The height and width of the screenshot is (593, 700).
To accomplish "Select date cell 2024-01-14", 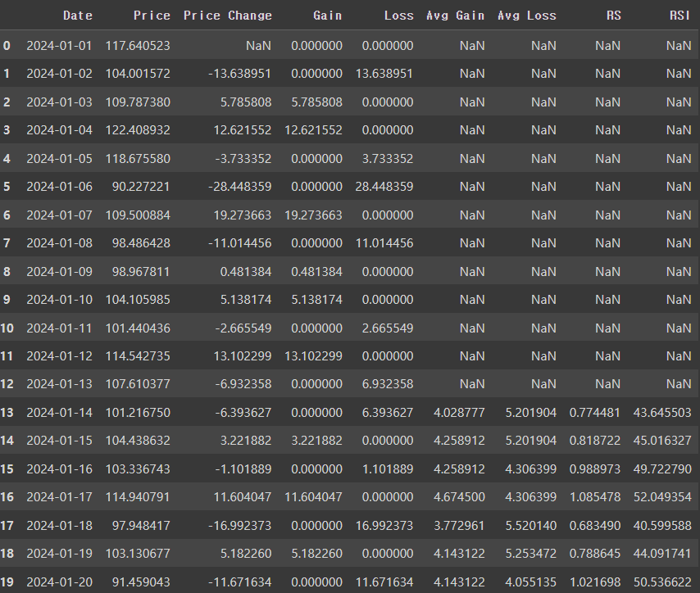I will [x=59, y=413].
